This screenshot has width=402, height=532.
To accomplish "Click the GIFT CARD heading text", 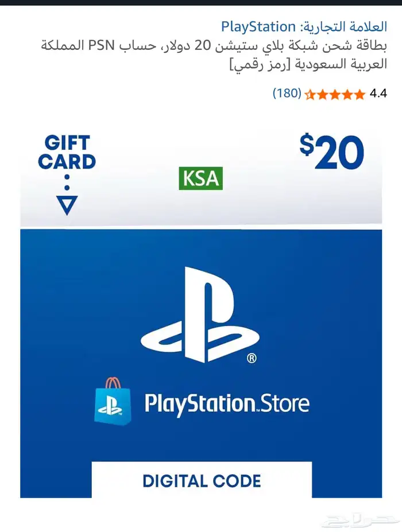I will coord(67,152).
